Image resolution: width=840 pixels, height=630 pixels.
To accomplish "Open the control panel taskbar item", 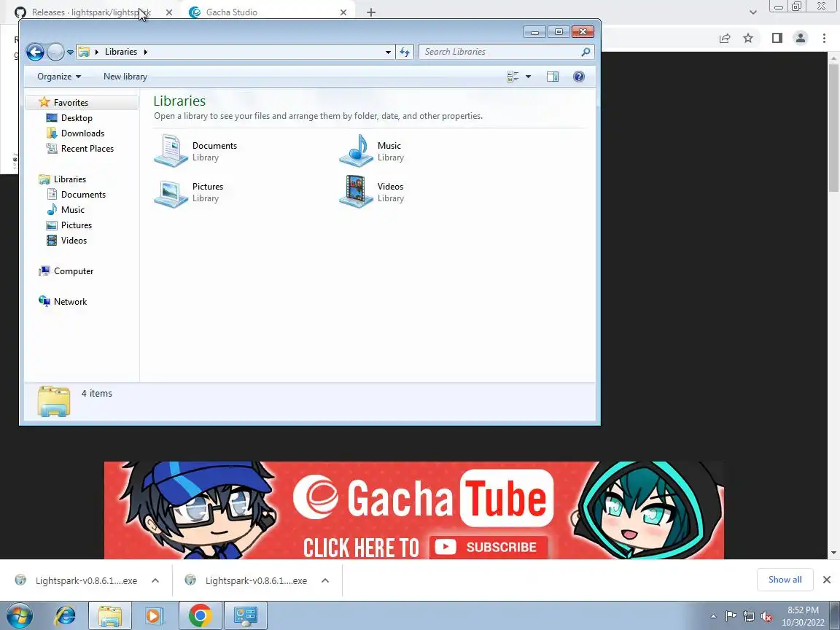I will point(245,616).
